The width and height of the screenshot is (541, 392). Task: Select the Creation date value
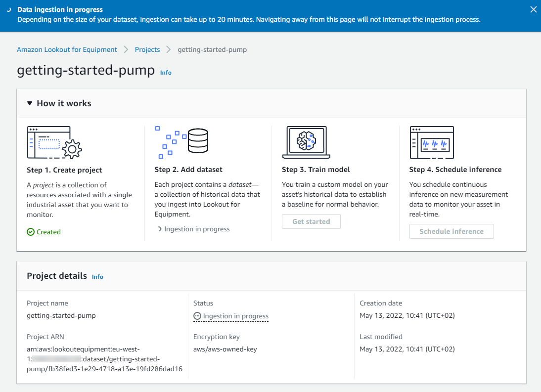pyautogui.click(x=407, y=315)
